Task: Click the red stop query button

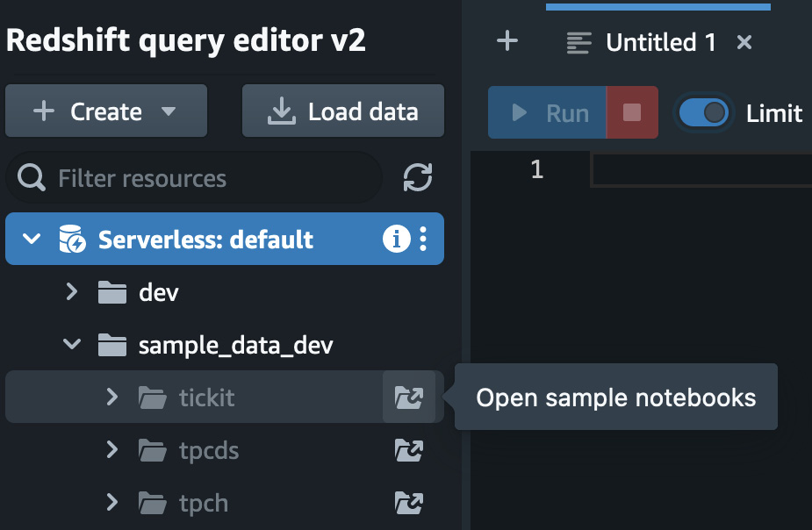Action: pyautogui.click(x=632, y=112)
